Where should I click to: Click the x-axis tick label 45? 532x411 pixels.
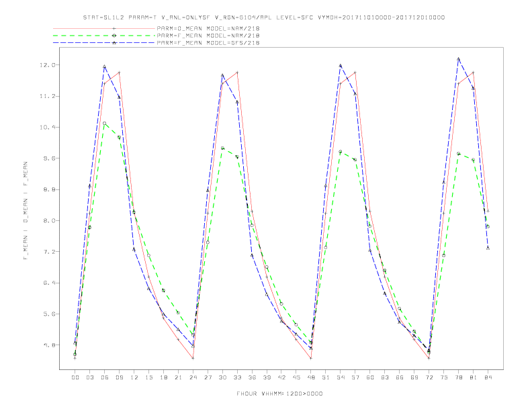[x=296, y=377]
